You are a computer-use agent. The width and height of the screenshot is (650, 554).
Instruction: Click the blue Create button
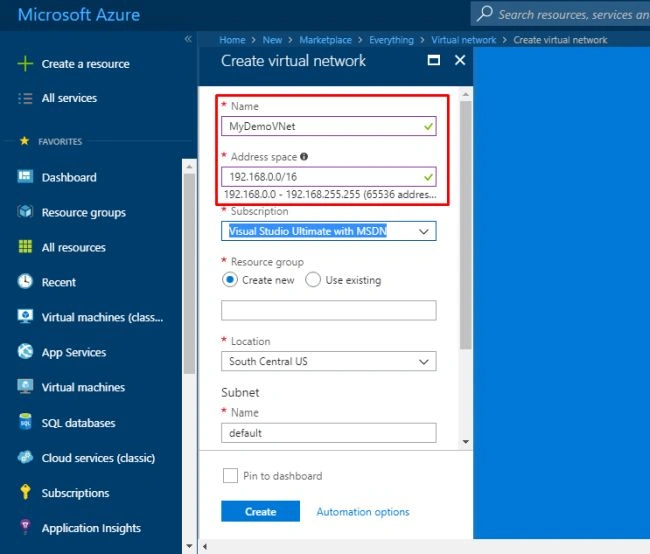260,511
